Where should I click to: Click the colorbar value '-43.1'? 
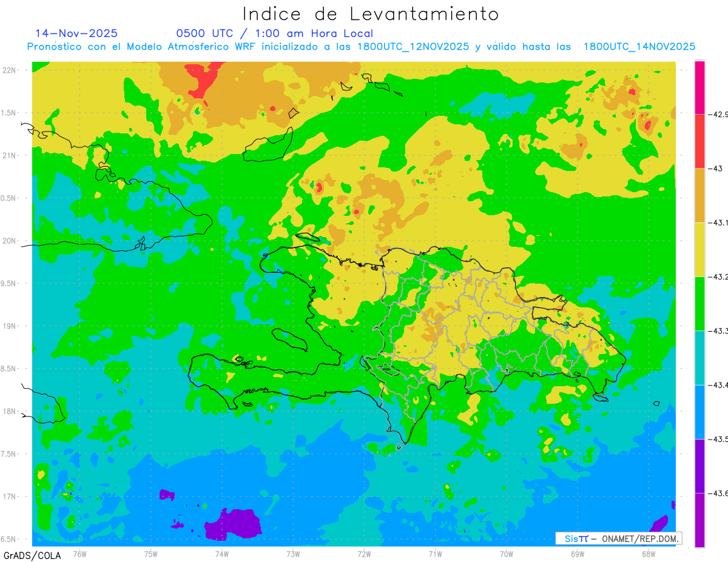pyautogui.click(x=718, y=222)
